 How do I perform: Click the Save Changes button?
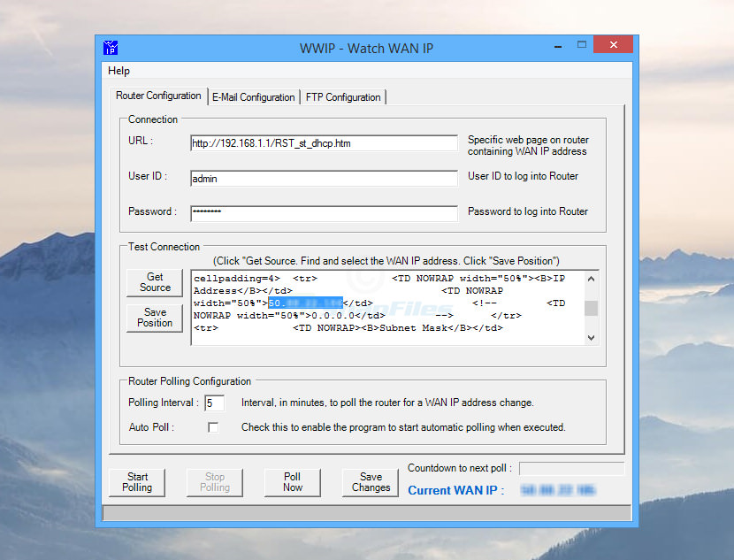coord(371,482)
